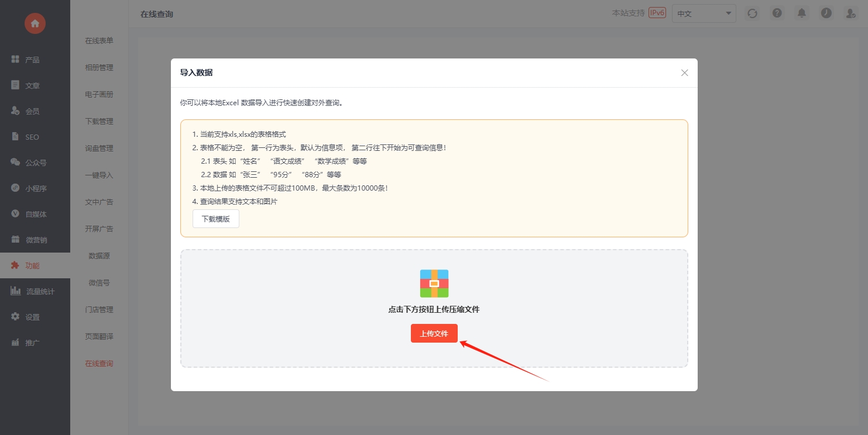The height and width of the screenshot is (435, 868).
Task: Click the refresh icon in top bar
Action: click(752, 13)
